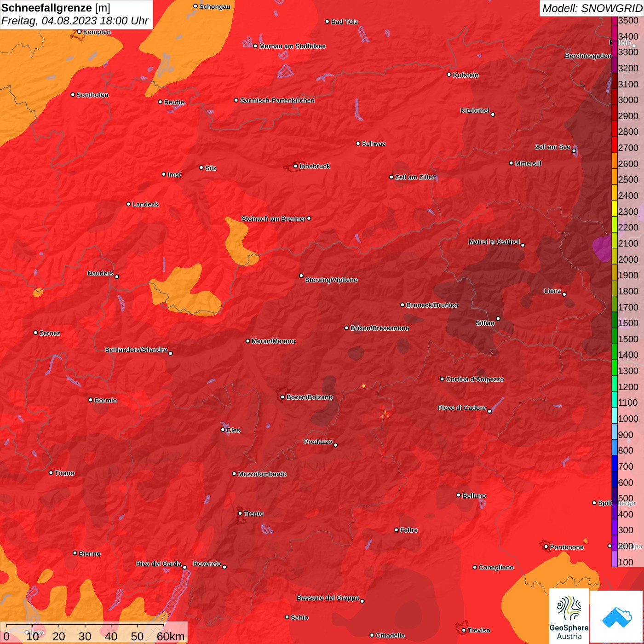Click the Trento city marker
The width and height of the screenshot is (644, 644).
(240, 513)
